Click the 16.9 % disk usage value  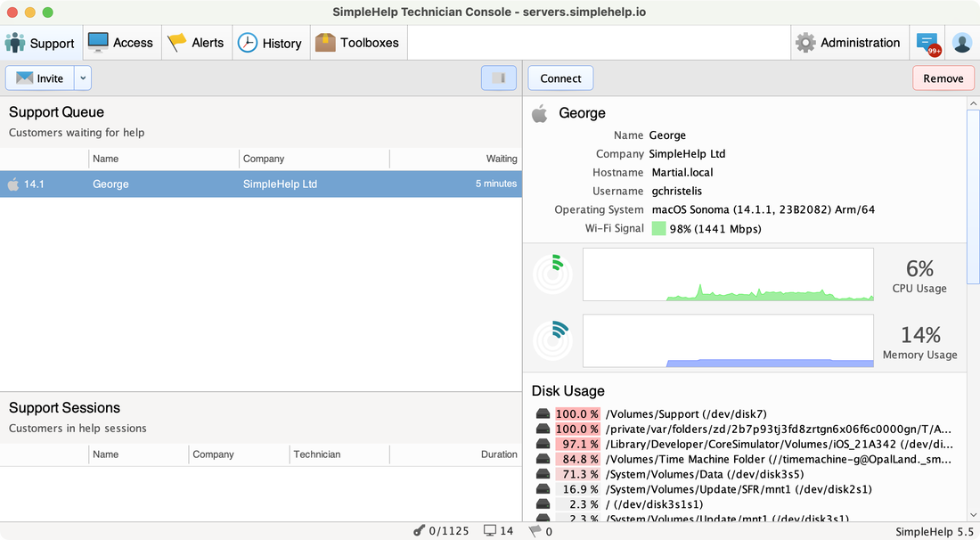click(x=577, y=489)
